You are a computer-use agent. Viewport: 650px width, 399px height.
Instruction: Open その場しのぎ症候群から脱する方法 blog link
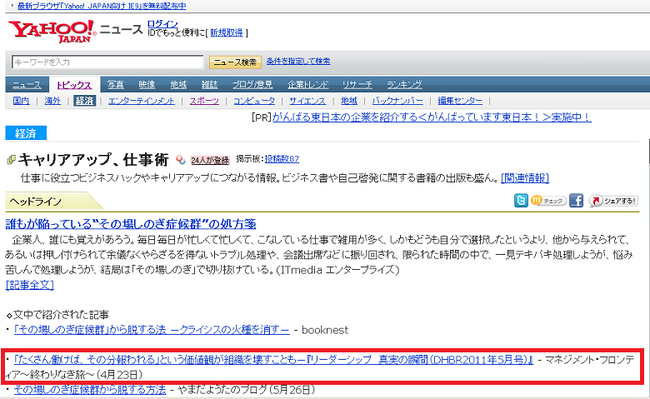(90, 390)
